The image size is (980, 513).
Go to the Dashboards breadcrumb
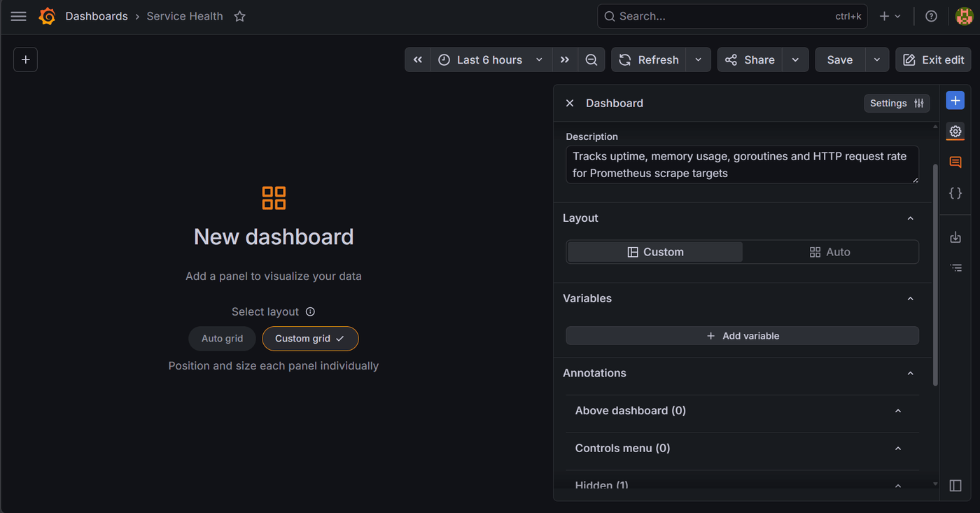[97, 16]
